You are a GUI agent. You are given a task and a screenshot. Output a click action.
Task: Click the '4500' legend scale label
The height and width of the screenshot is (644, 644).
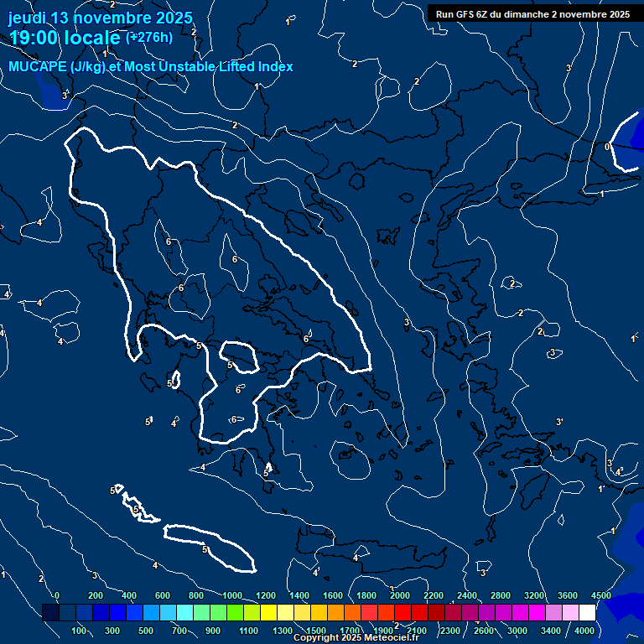600,595
